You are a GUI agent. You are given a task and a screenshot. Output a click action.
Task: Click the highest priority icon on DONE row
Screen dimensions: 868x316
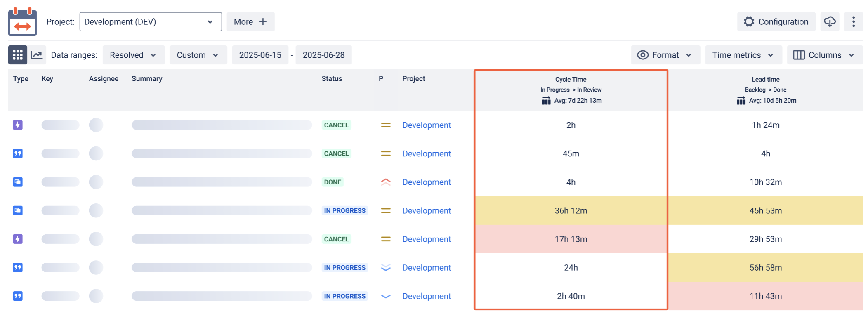(x=386, y=182)
